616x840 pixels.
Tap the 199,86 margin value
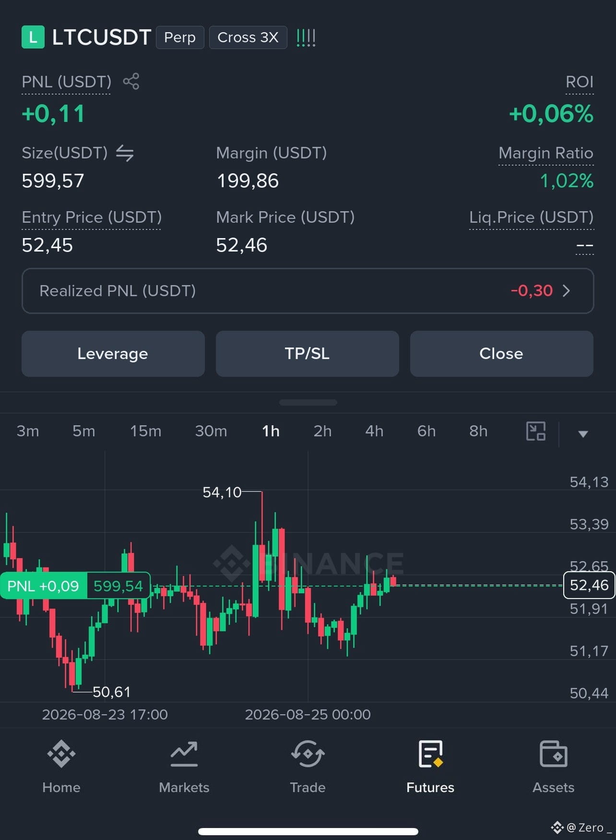248,181
